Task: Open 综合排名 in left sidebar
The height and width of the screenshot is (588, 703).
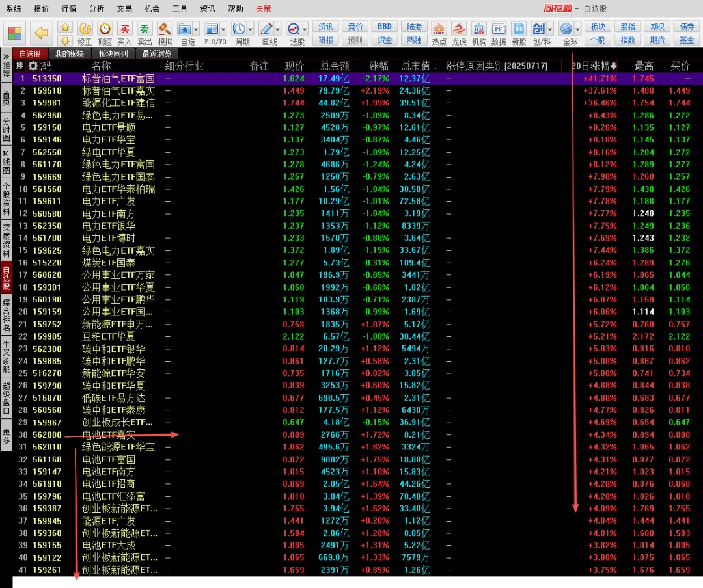Action: 6,315
